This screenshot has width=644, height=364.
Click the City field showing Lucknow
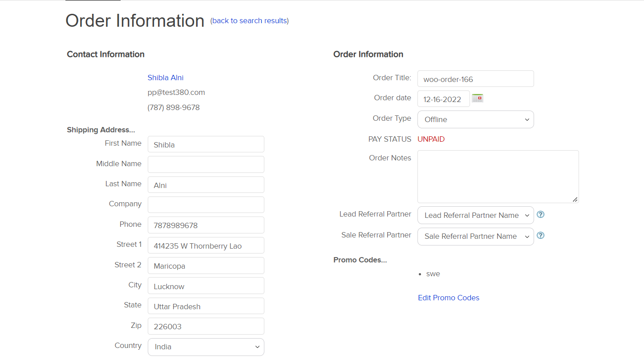(206, 286)
